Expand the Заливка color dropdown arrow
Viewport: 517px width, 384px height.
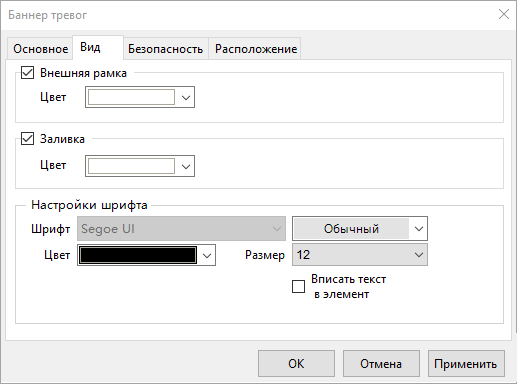pyautogui.click(x=186, y=166)
